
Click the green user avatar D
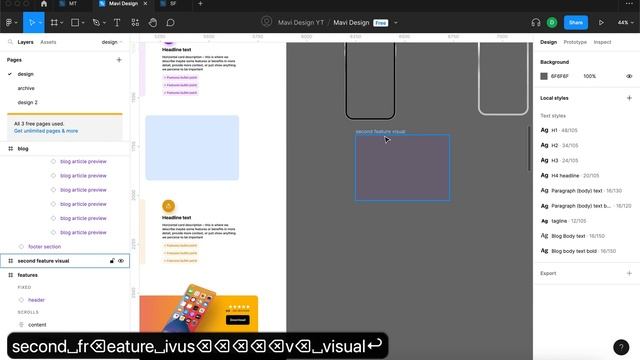[x=552, y=23]
